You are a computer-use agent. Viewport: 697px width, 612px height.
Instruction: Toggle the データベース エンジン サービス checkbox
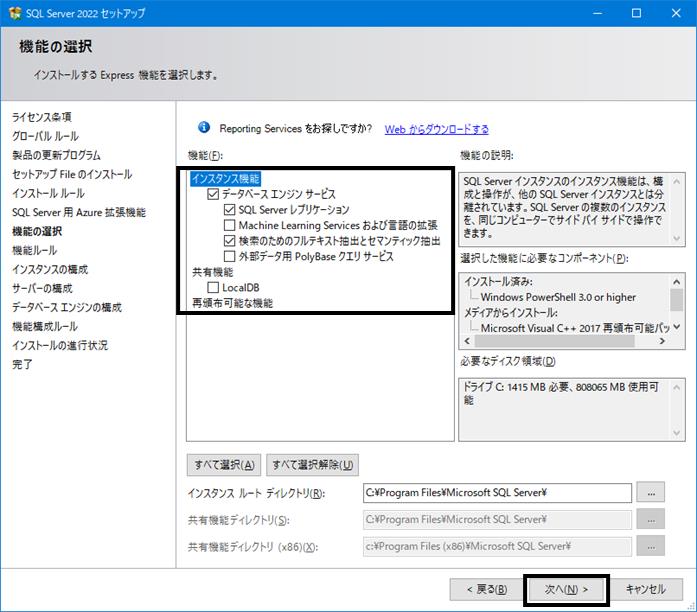[x=213, y=194]
